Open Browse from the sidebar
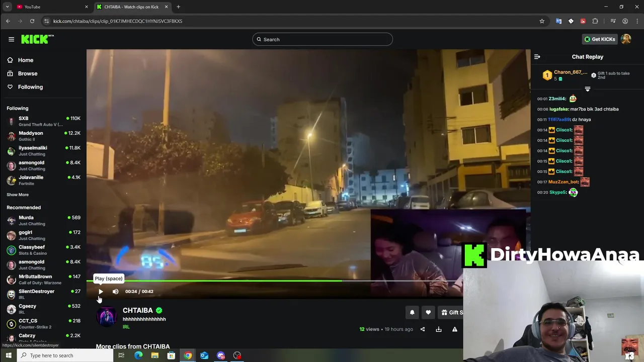 pyautogui.click(x=27, y=73)
